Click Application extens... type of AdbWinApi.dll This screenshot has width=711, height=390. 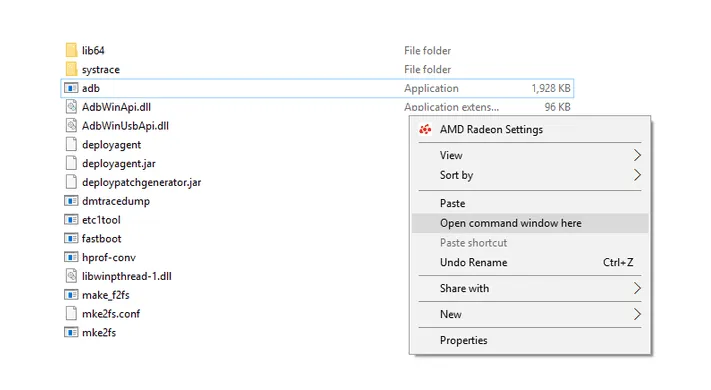pyautogui.click(x=452, y=107)
